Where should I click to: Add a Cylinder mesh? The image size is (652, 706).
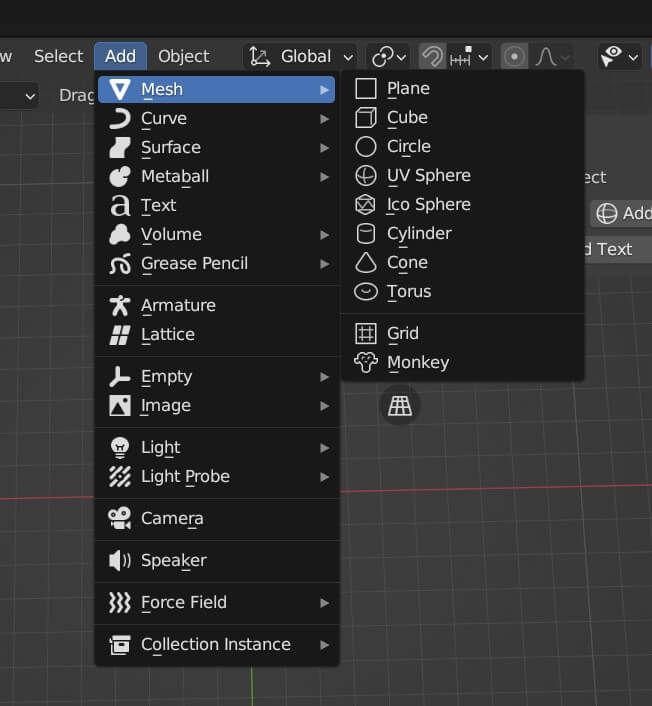click(x=418, y=234)
